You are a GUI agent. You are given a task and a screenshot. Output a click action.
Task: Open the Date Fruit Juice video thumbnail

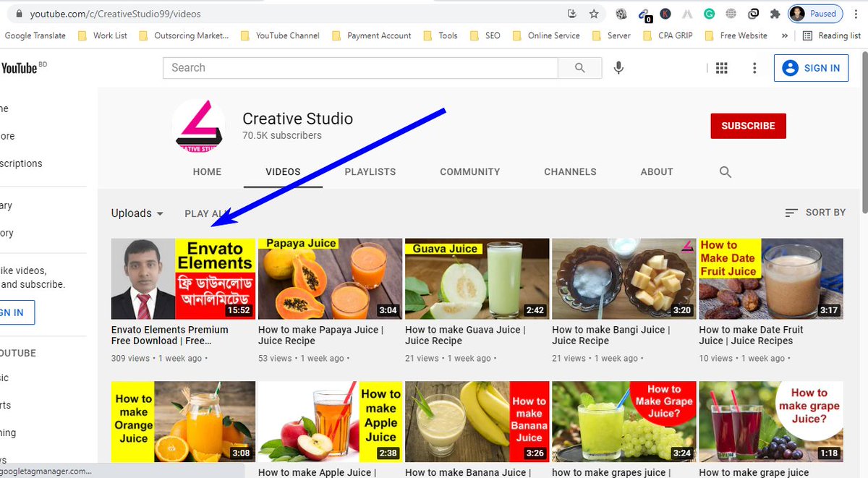(x=771, y=279)
